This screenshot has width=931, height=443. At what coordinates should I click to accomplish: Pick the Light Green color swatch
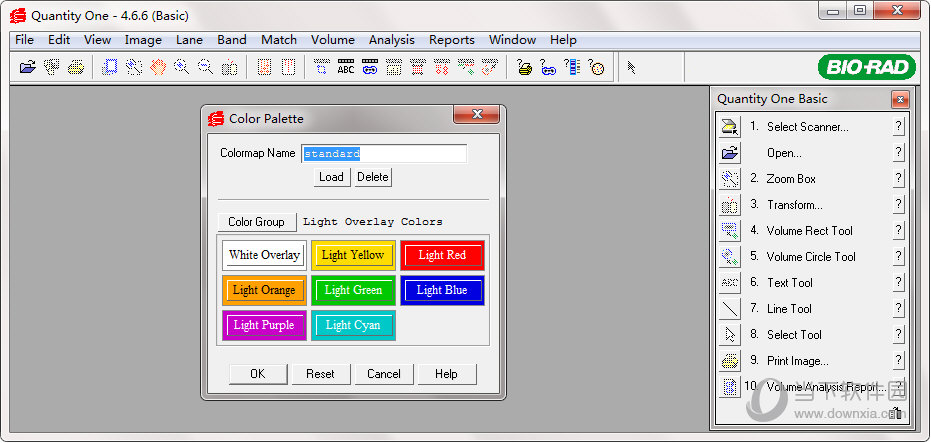[353, 290]
